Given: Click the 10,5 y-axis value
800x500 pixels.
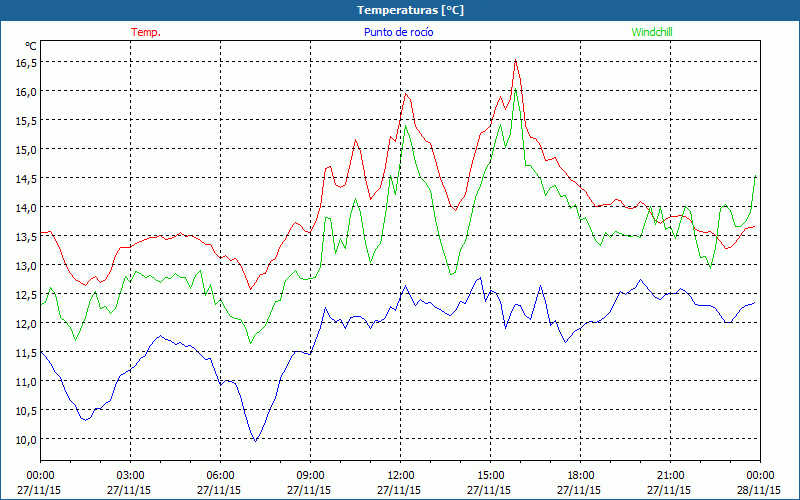Looking at the screenshot, I should click(x=26, y=410).
